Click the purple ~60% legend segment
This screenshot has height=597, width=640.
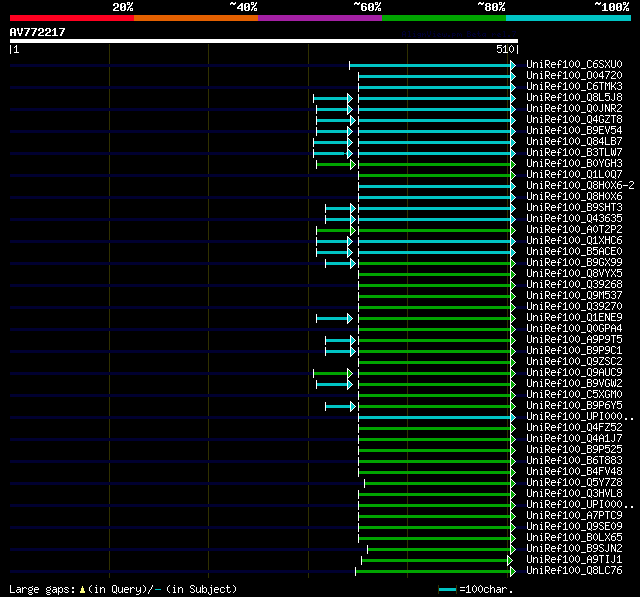[320, 18]
